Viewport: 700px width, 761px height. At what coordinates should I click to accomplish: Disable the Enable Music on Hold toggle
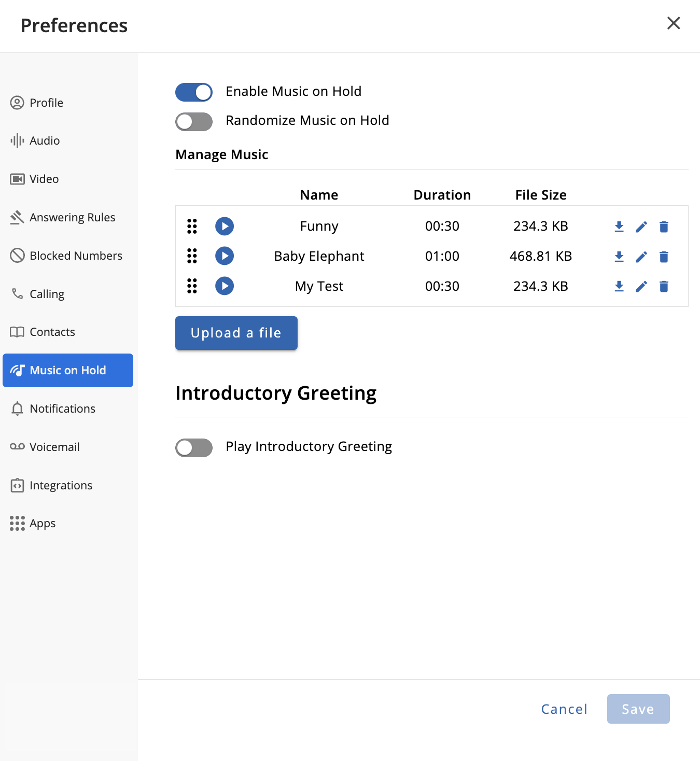(194, 92)
